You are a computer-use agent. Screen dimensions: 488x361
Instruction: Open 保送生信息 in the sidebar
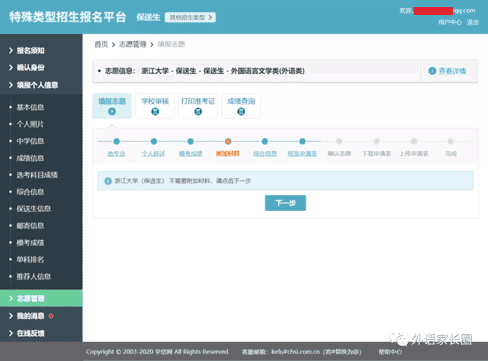(x=34, y=209)
